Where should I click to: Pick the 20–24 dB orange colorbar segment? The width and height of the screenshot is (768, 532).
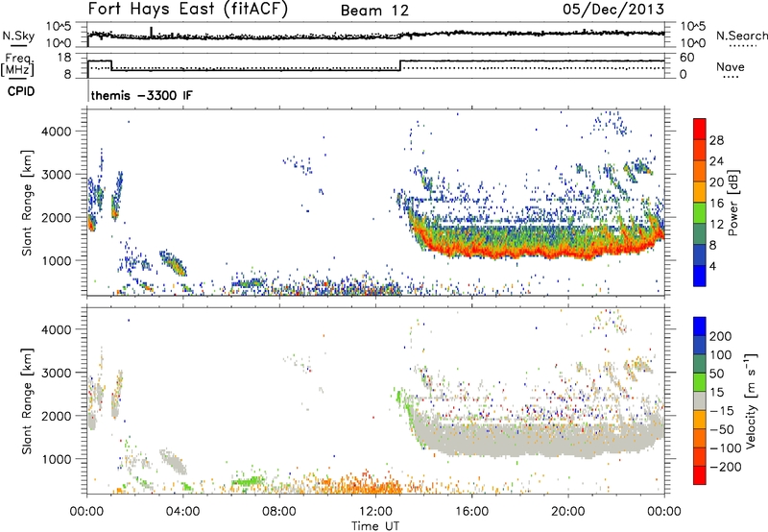(x=700, y=171)
